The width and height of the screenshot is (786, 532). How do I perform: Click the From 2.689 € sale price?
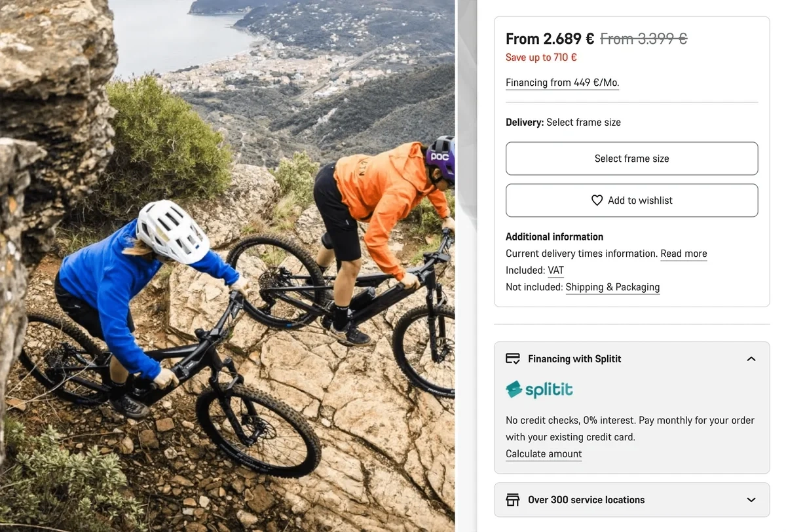click(x=550, y=39)
